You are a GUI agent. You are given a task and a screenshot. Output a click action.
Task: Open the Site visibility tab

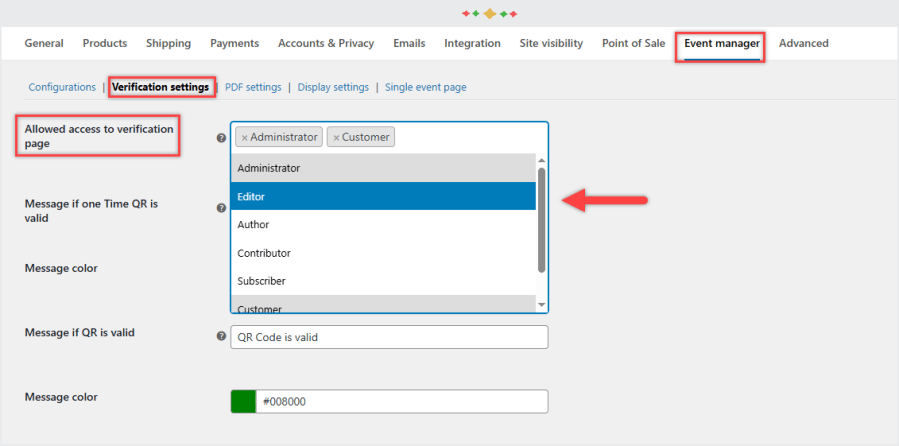551,43
